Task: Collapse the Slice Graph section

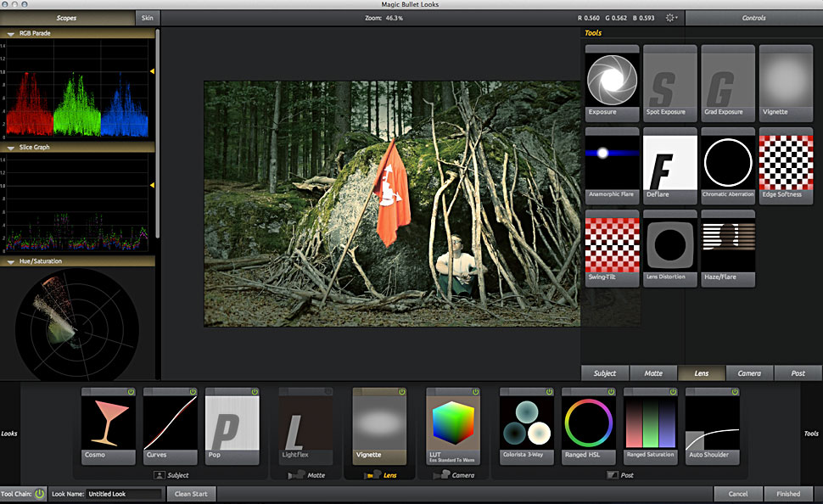Action: point(10,148)
